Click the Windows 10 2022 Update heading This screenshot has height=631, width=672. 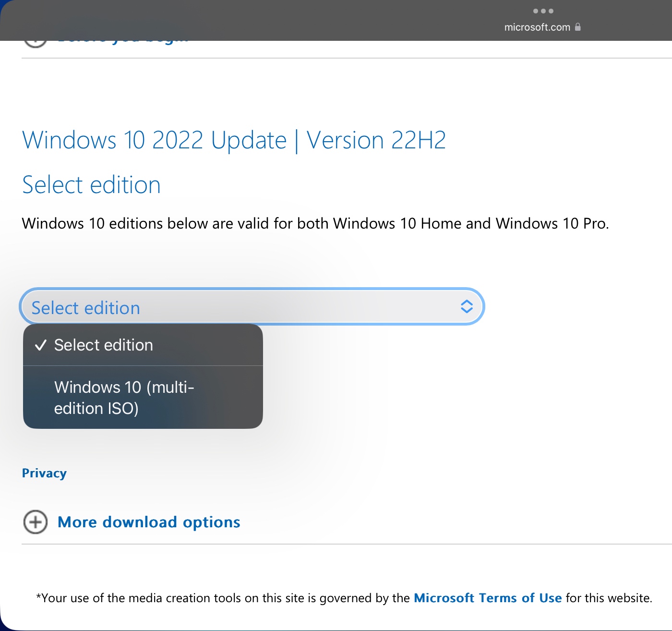(234, 141)
